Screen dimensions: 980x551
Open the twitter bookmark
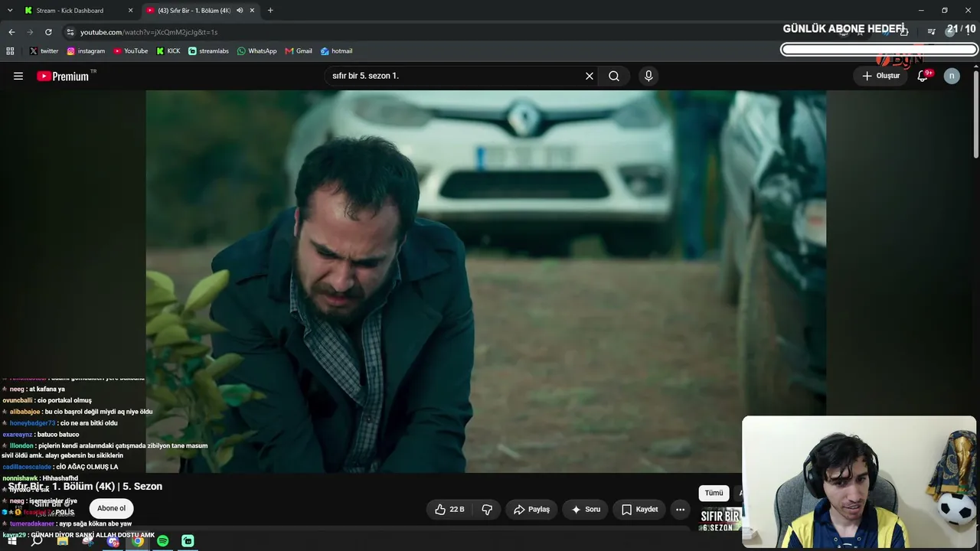click(44, 51)
